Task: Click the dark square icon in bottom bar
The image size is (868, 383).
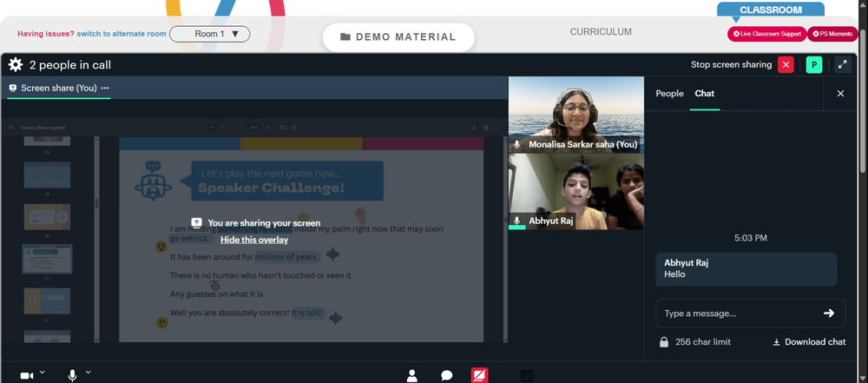Action: click(x=527, y=376)
